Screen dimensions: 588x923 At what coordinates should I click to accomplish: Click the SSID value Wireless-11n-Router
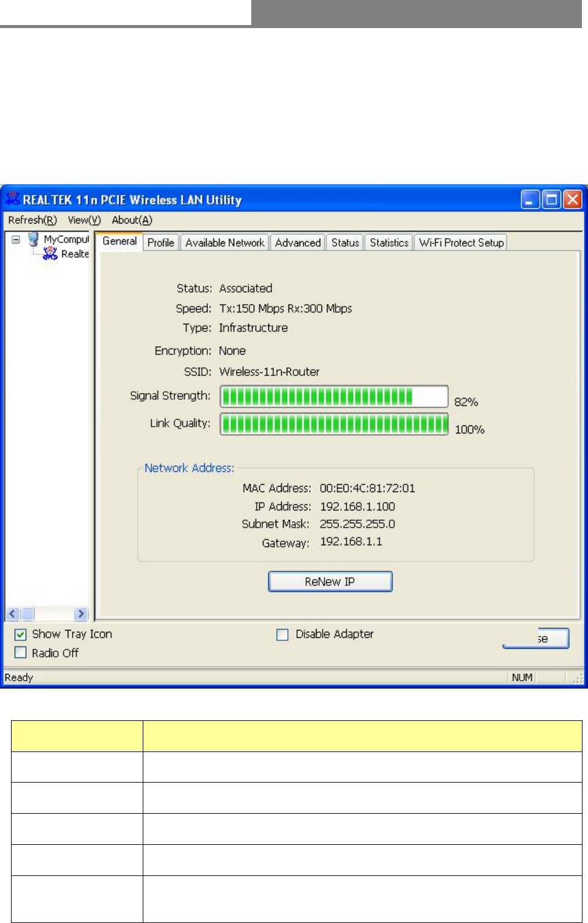[x=270, y=372]
